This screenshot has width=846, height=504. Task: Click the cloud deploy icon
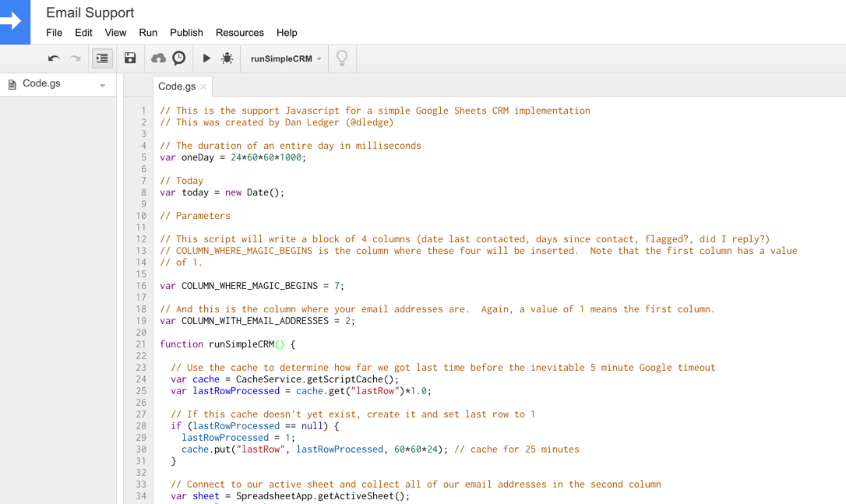[x=157, y=58]
